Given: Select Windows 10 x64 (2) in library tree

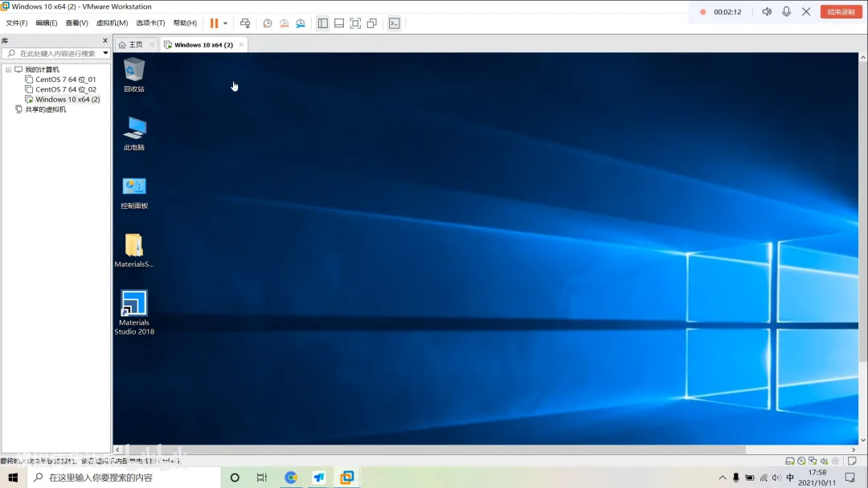Looking at the screenshot, I should click(68, 100).
